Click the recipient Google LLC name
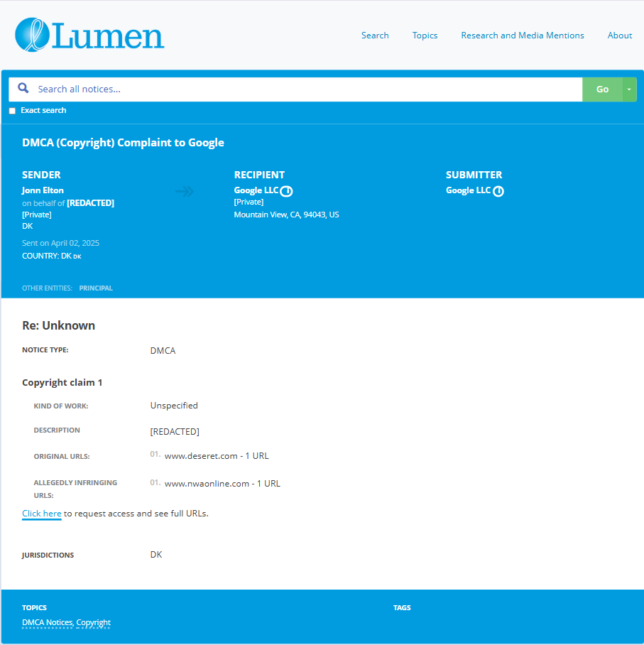This screenshot has width=644, height=645. pyautogui.click(x=256, y=190)
